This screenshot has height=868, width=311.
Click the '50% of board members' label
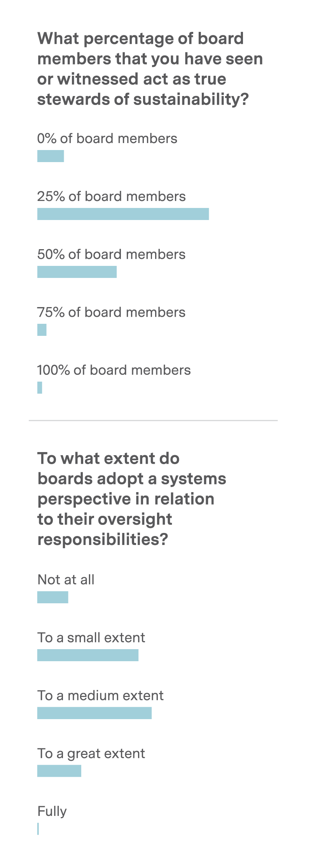[x=112, y=255]
